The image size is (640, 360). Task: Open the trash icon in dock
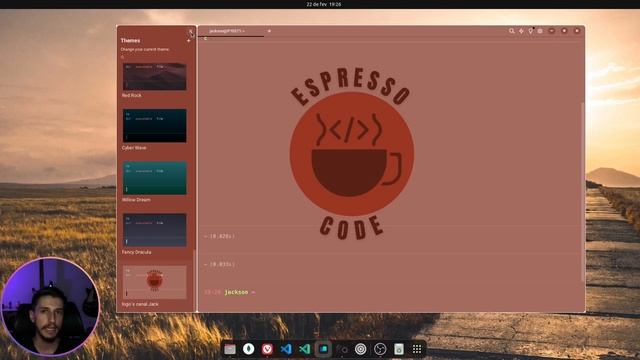399,349
